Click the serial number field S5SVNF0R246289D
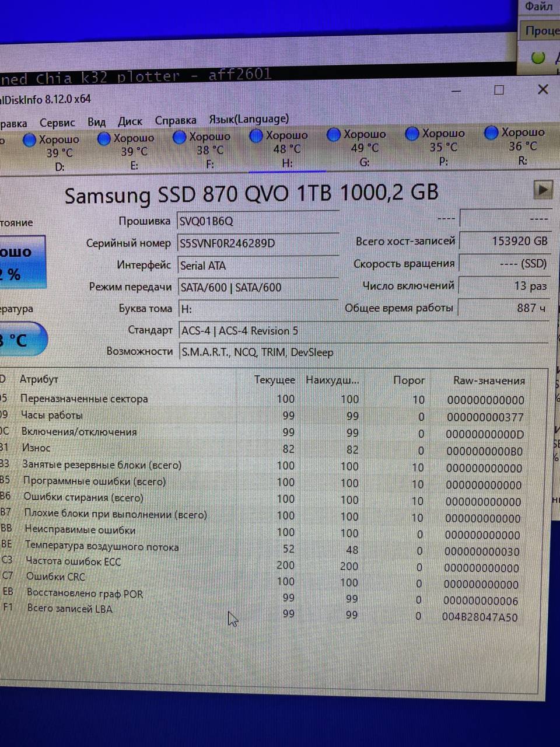 tap(258, 243)
